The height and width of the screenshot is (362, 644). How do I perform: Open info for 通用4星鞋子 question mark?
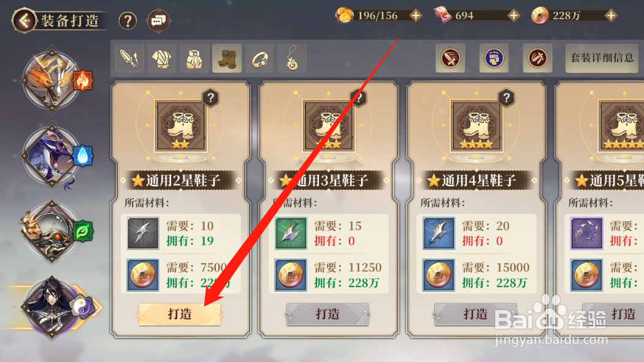(506, 98)
